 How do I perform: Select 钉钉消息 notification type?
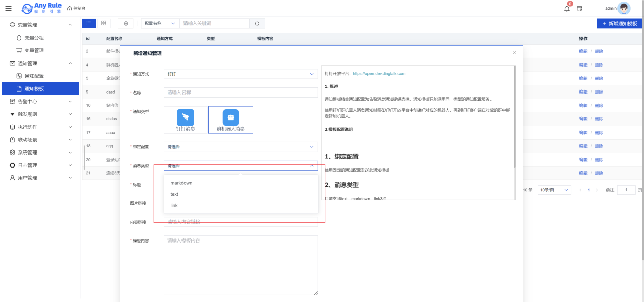[186, 120]
